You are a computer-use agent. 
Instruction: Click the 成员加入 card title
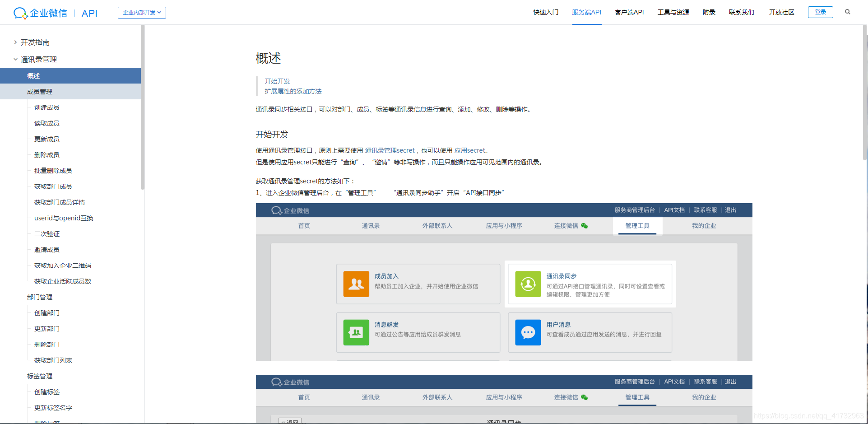tap(386, 276)
